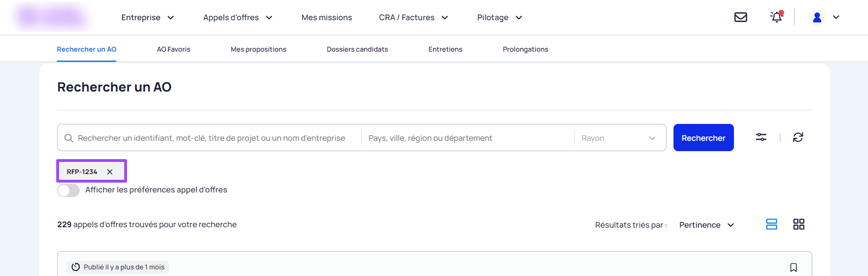Focus the keyword search input field
This screenshot has width=868, height=276.
tap(211, 138)
